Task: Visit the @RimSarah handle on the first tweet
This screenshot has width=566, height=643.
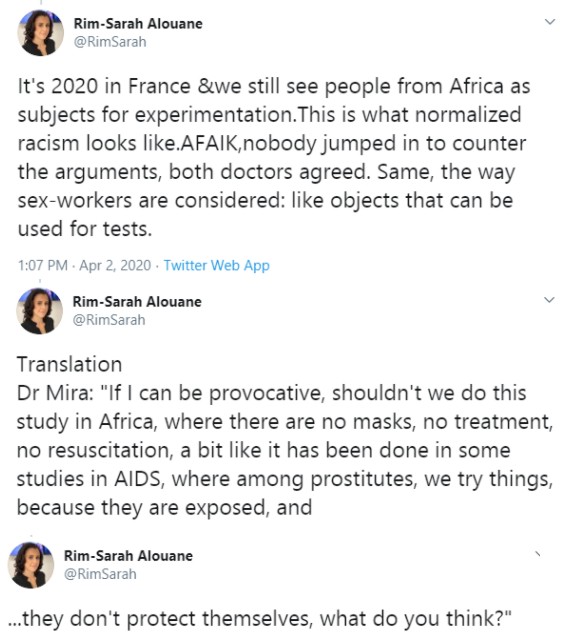Action: click(x=110, y=42)
